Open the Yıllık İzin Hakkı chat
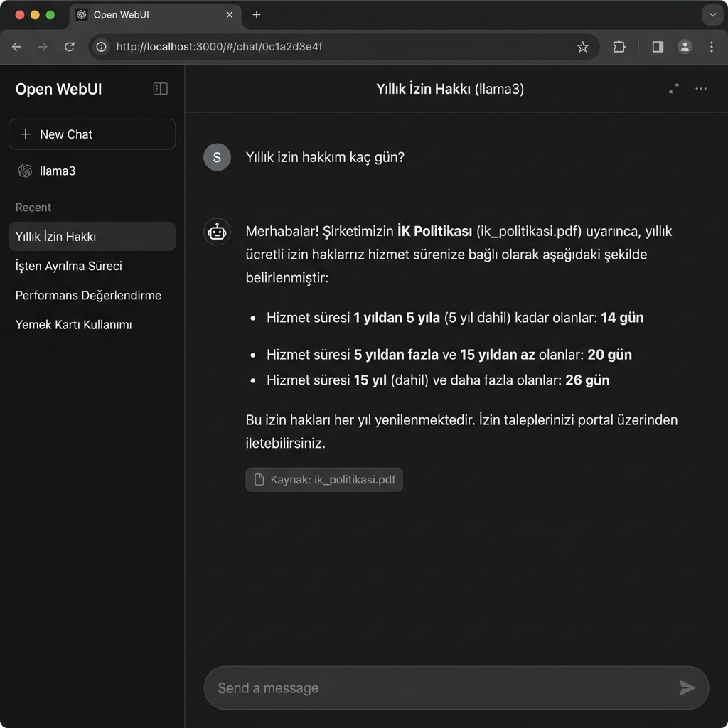The width and height of the screenshot is (728, 728). [x=92, y=236]
